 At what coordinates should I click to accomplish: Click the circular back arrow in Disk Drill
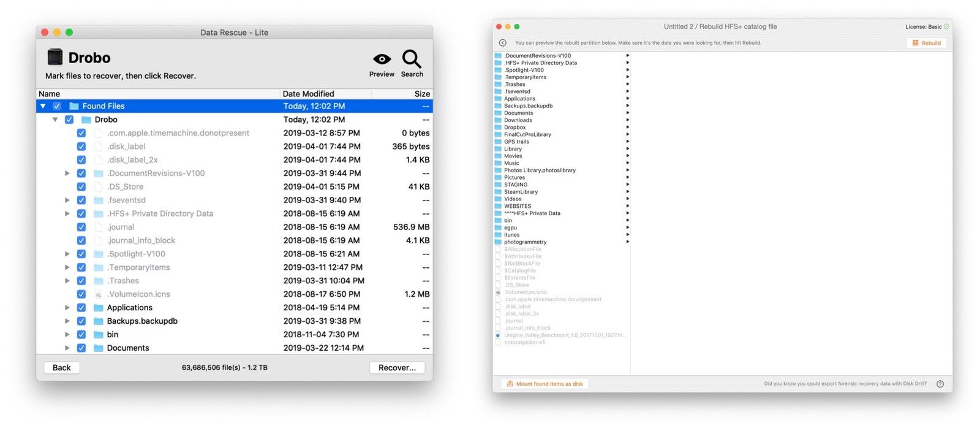coord(503,43)
